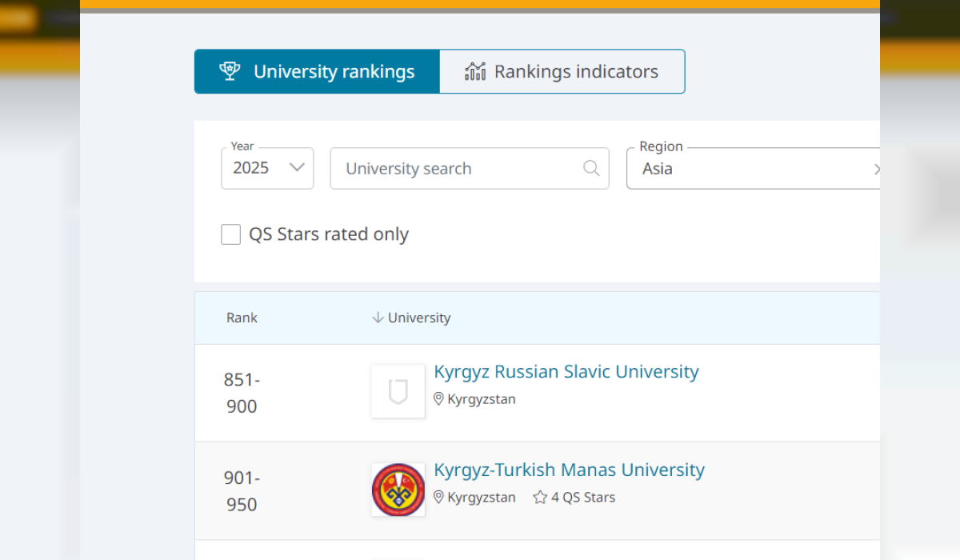
Task: Sort by the University column header
Action: [x=419, y=318]
